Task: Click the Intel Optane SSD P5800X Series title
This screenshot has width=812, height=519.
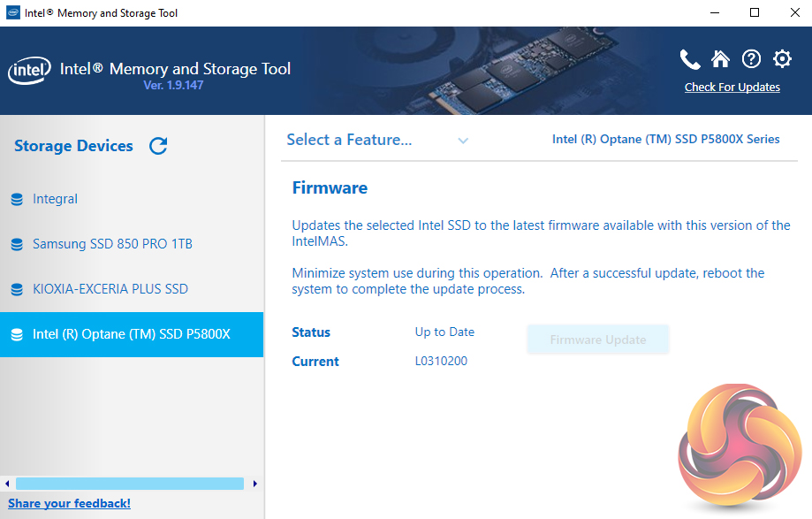Action: 666,140
